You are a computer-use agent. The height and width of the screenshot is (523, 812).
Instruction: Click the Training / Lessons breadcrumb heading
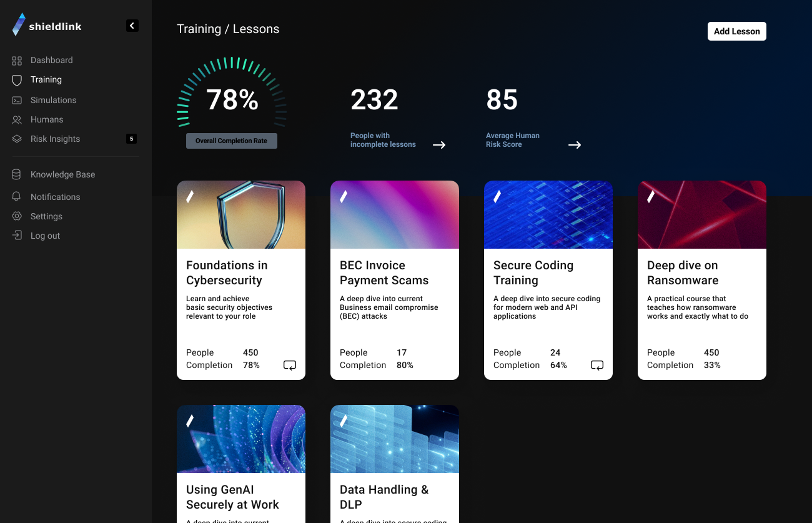228,29
